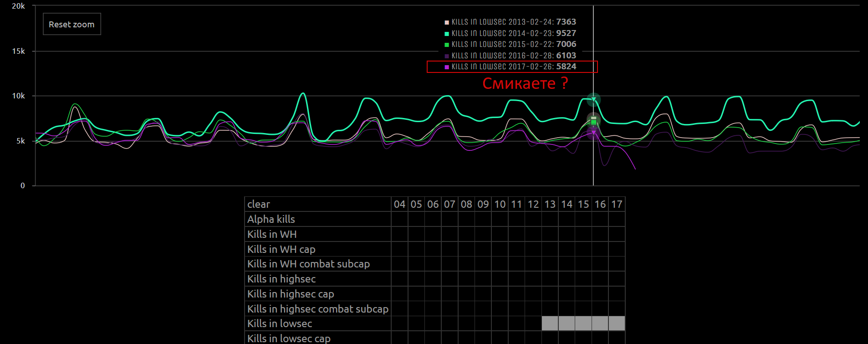The image size is (868, 344).
Task: Click the purple swatch beside the 2017-02-26 entry
Action: 447,67
